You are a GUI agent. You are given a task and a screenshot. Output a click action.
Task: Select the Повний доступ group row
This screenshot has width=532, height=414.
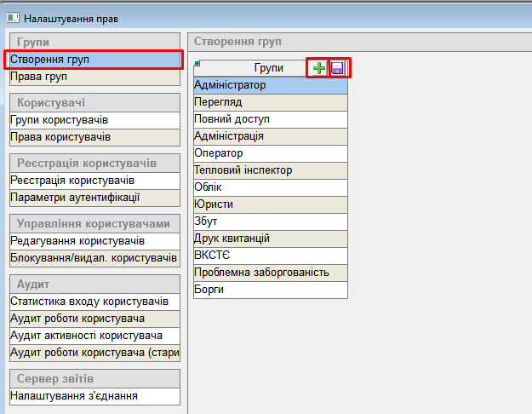[x=271, y=119]
